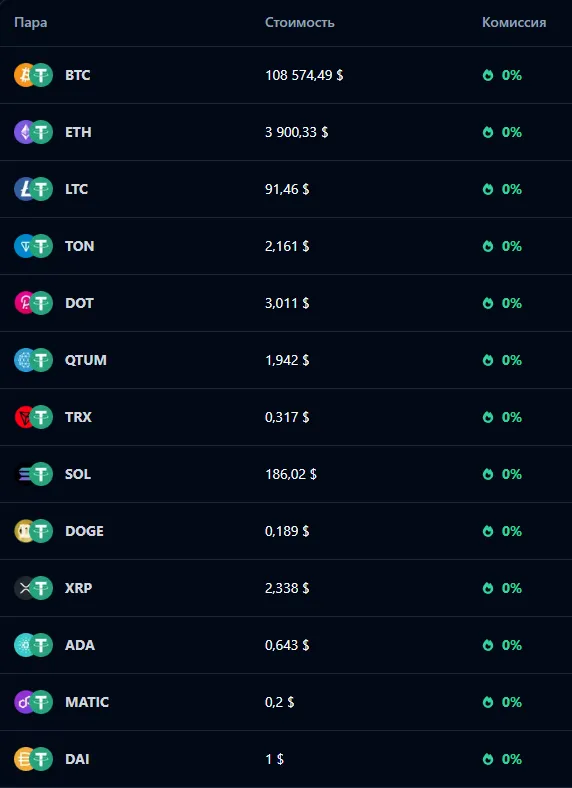Click the 0% commission for ETH
This screenshot has width=572, height=788.
click(512, 132)
